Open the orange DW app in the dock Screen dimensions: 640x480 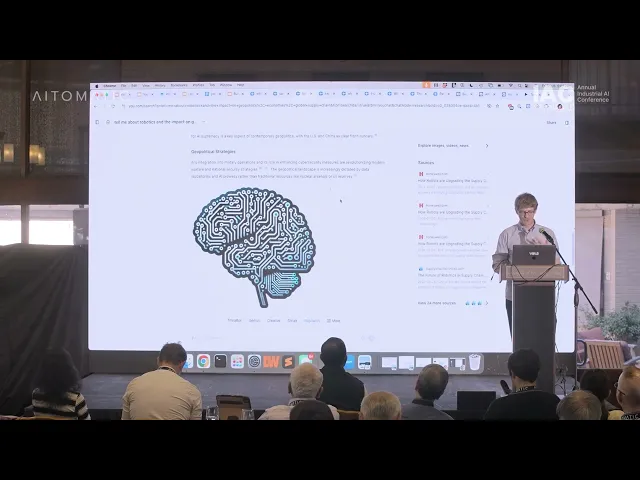point(271,362)
